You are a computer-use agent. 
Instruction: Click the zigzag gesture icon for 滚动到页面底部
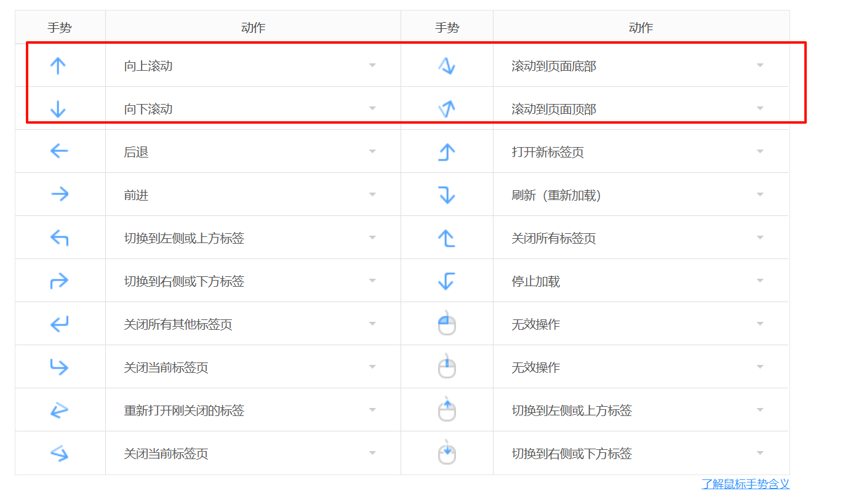coord(447,65)
